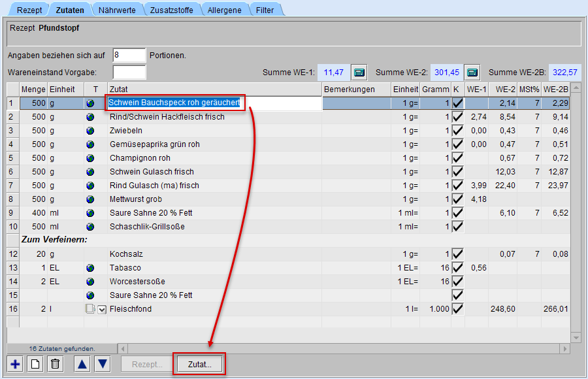588x379 pixels.
Task: Delete ingredient using the trash icon
Action: (55, 364)
